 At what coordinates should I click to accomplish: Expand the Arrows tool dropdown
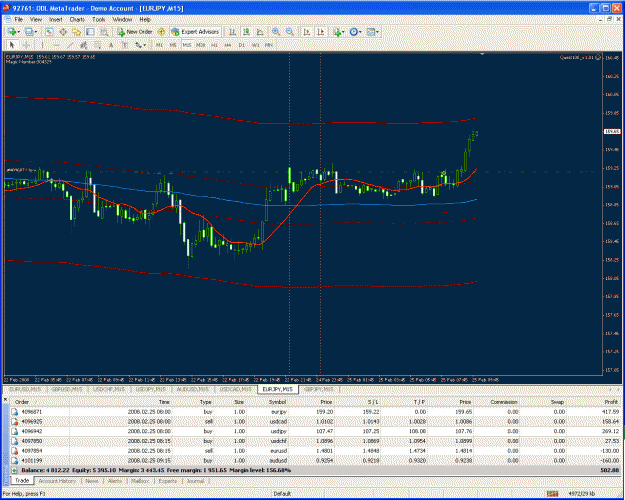[x=145, y=45]
